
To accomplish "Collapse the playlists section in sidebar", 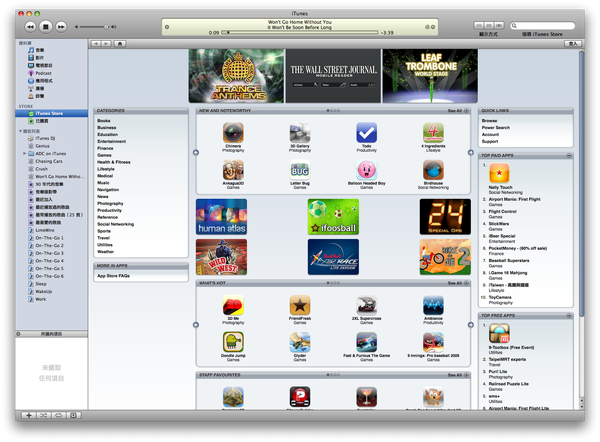I will [x=20, y=131].
